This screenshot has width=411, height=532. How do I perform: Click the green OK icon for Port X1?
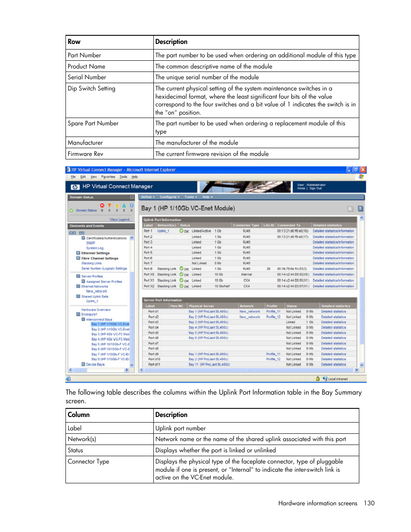tap(182, 280)
